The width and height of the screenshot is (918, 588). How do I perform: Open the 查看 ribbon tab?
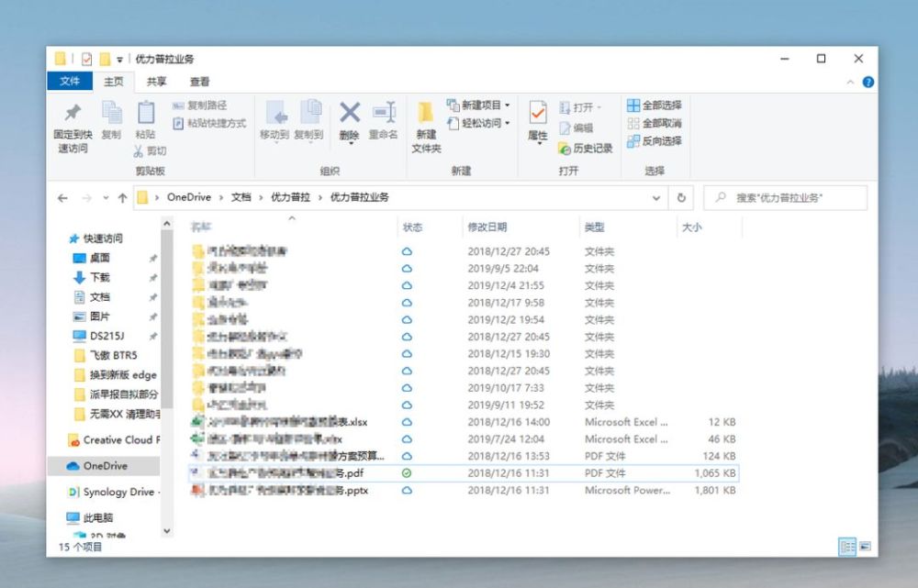point(199,82)
